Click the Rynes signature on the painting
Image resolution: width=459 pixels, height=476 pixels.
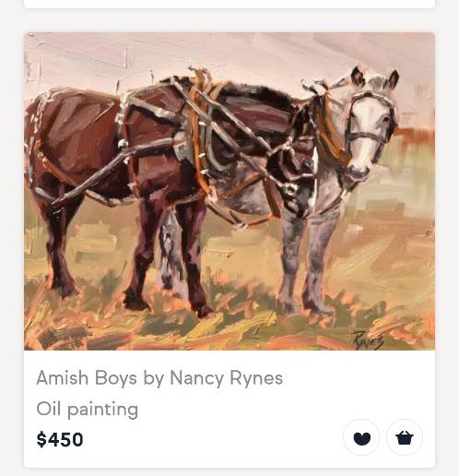pyautogui.click(x=368, y=339)
